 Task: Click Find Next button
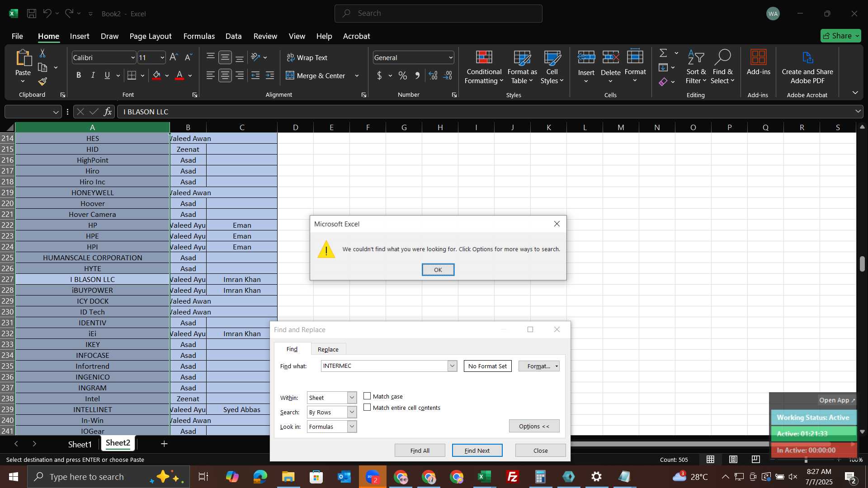477,450
